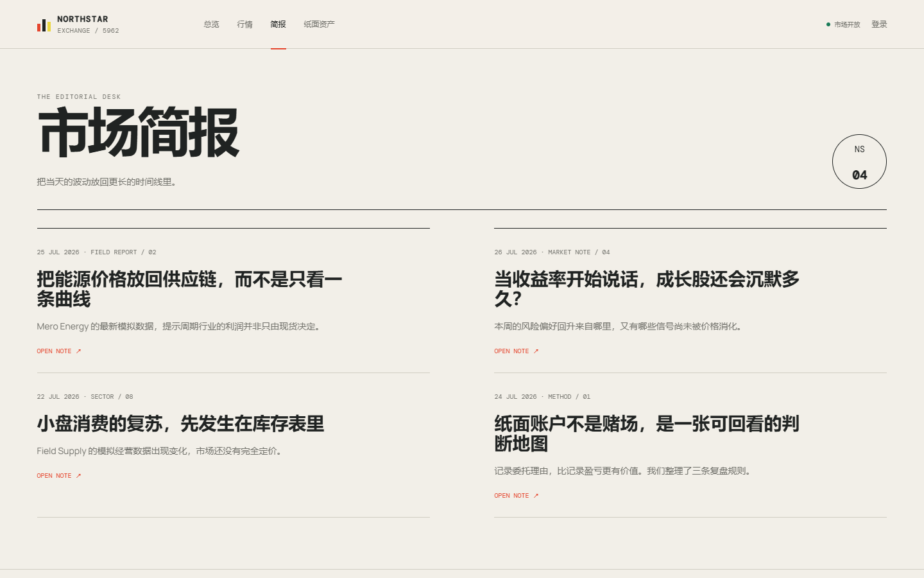
Task: Open the article 纸面账户不是赌场
Action: [647, 433]
